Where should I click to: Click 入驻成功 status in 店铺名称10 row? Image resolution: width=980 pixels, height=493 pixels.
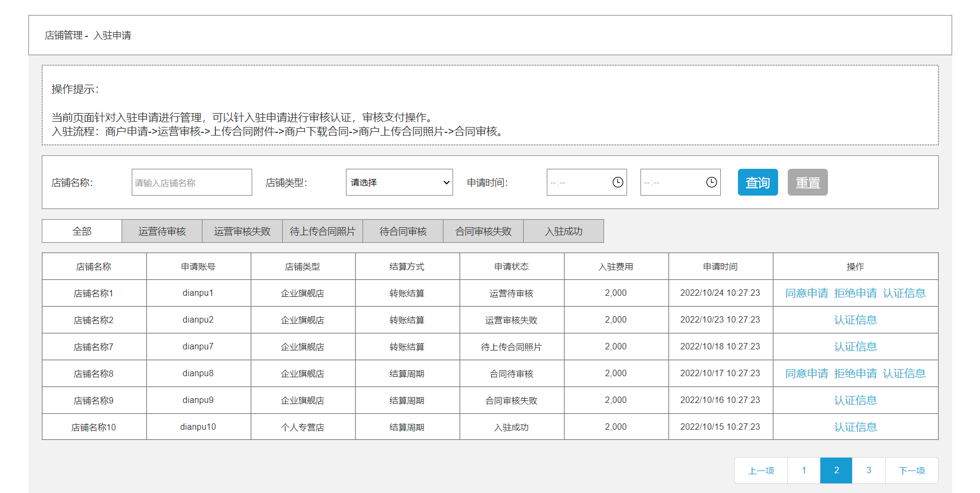[x=511, y=427]
